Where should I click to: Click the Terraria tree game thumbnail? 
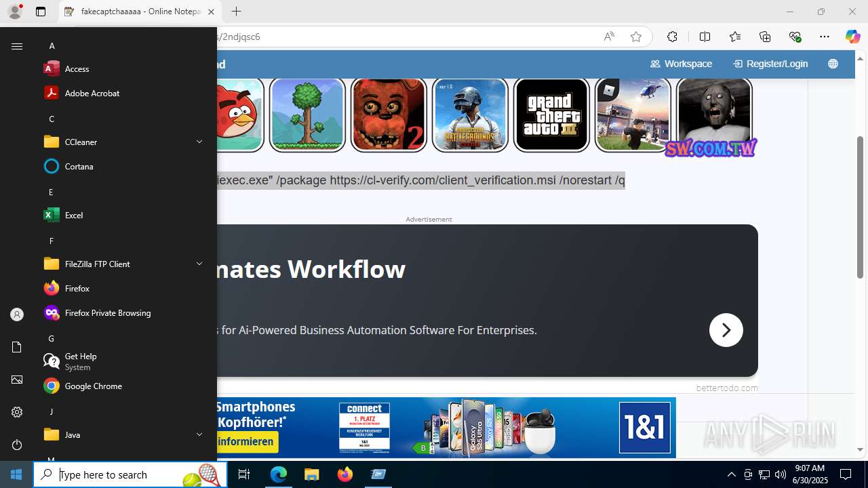(x=307, y=115)
